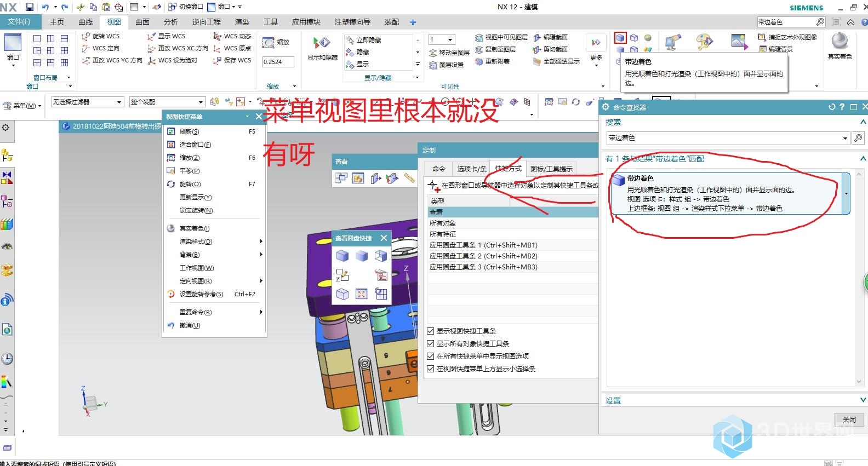Screen dimensions: 868x466
Task: Click Rotate WCS (旋转 WCS) command
Action: tap(100, 36)
